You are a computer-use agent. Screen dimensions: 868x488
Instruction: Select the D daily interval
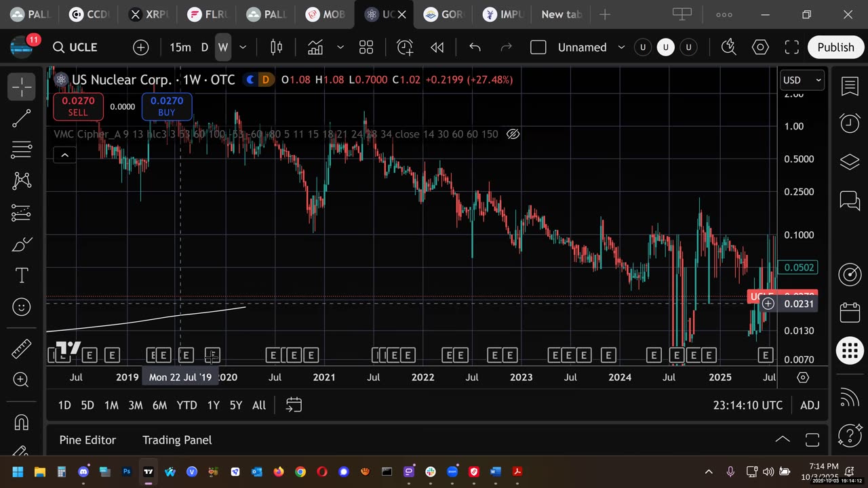click(205, 47)
